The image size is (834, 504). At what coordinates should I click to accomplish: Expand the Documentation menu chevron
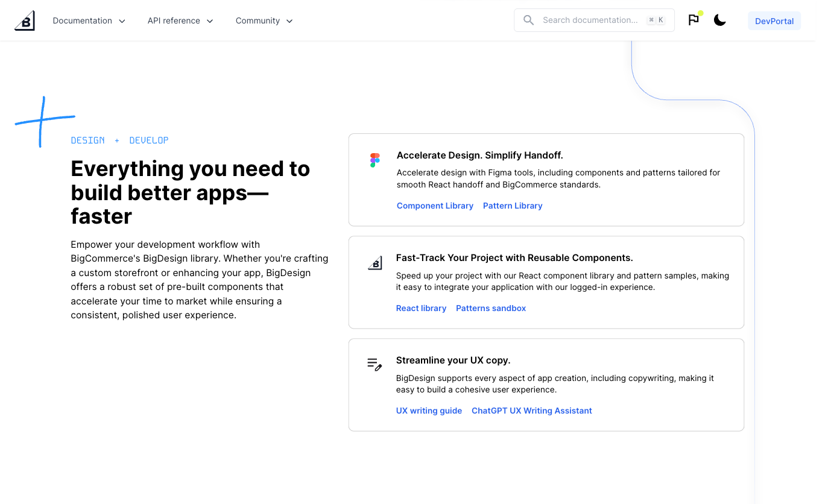[122, 21]
